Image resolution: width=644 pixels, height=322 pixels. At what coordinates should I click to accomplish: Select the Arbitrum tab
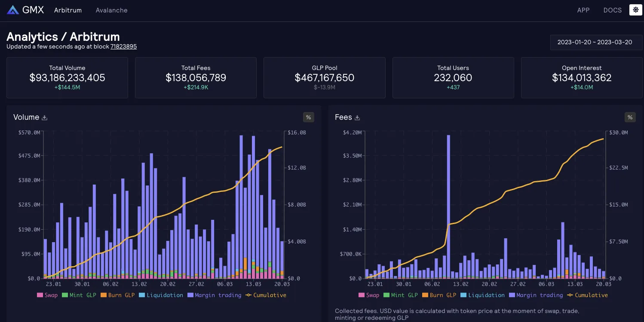point(67,10)
